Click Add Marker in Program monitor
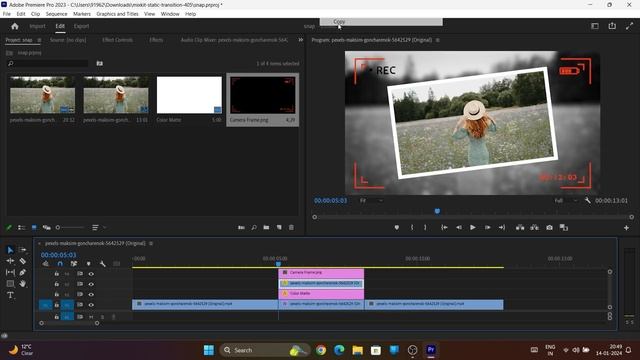 (x=397, y=228)
